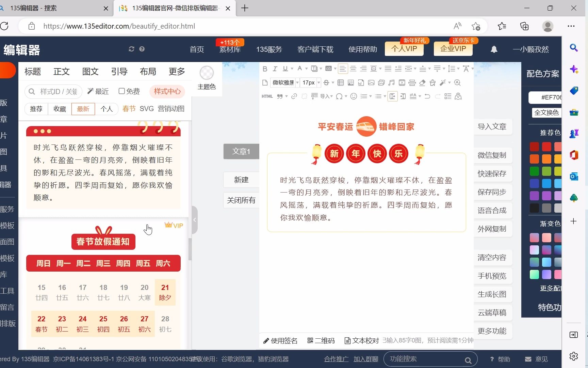The image size is (588, 368).
Task: Click the refresh icon beside editor logo
Action: point(132,49)
